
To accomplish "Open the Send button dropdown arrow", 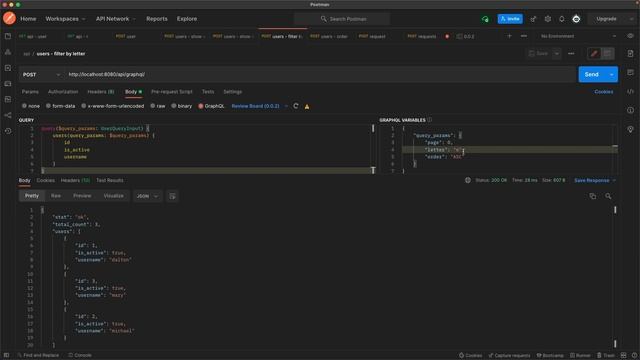I will click(611, 74).
